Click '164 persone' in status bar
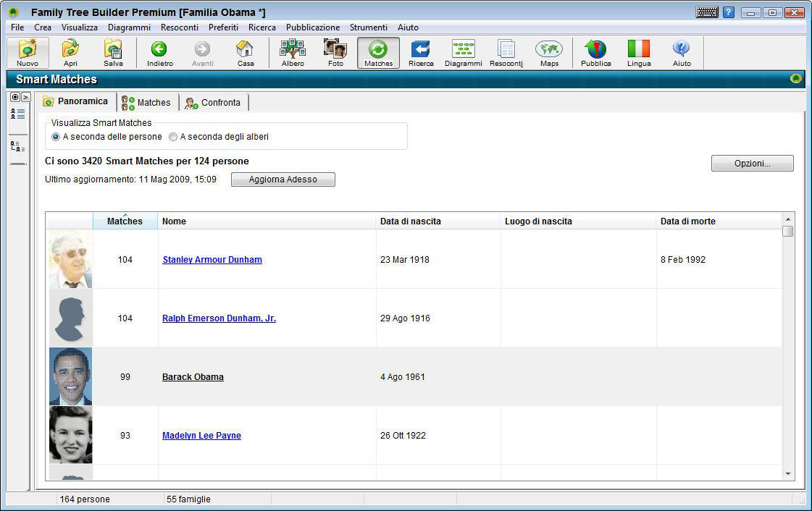This screenshot has height=511, width=812. click(x=85, y=499)
